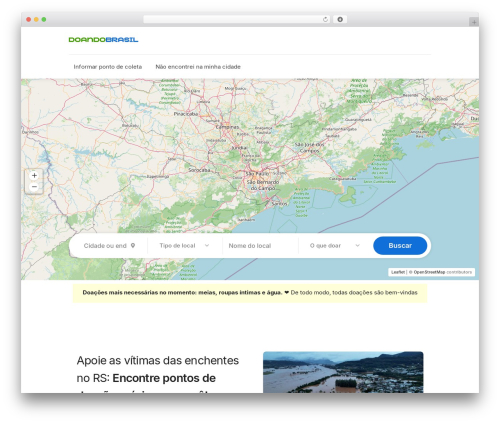Click the 'Sorocaba' label on map
This screenshot has height=423, width=500.
tap(199, 170)
